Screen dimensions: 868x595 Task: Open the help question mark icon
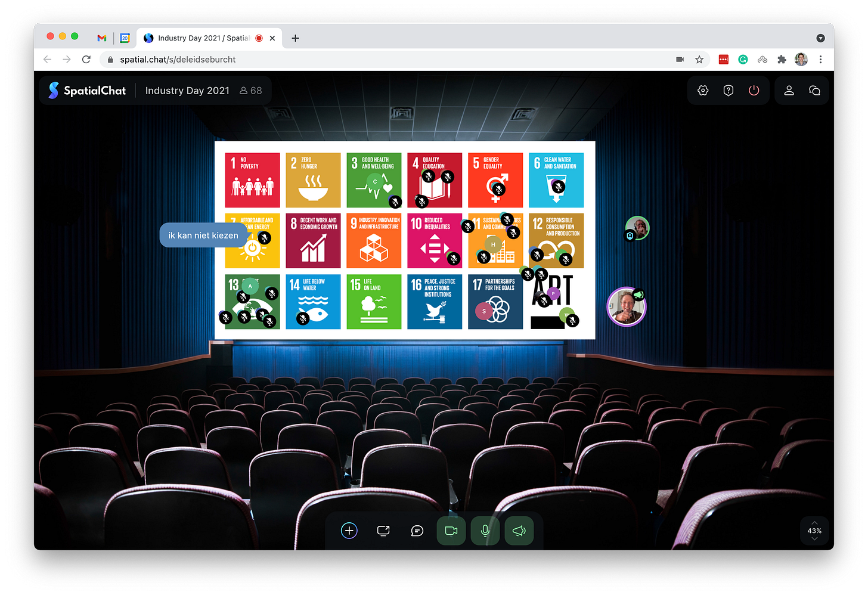728,91
